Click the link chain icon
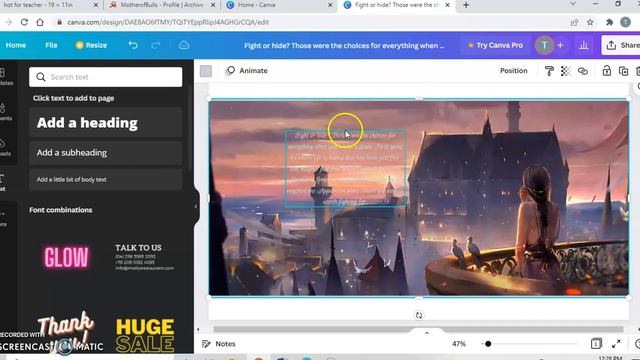 point(583,71)
